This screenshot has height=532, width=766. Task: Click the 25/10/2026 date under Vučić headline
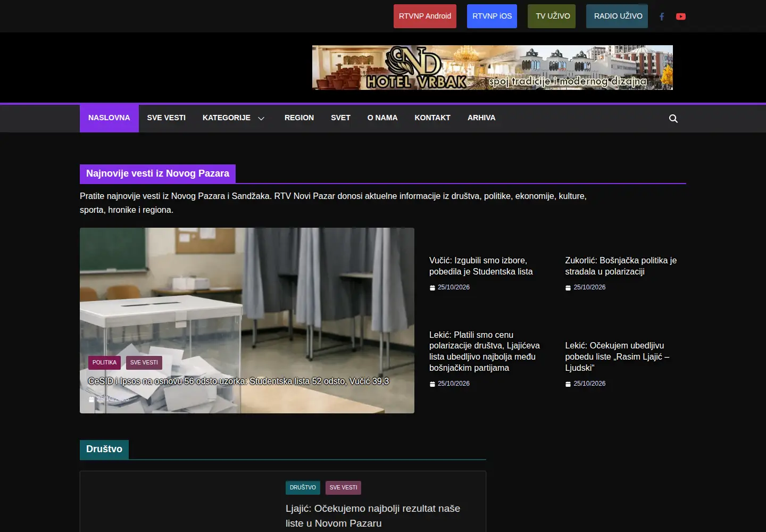[454, 287]
